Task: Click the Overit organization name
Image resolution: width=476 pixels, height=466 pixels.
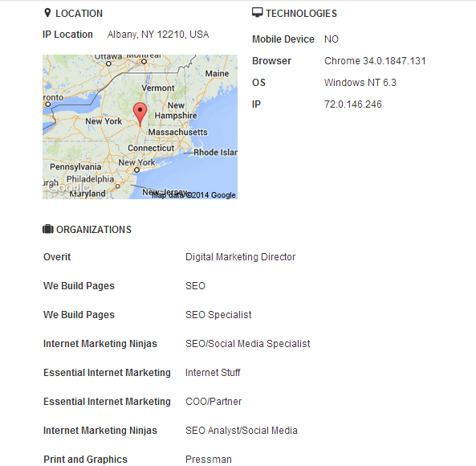Action: click(57, 257)
